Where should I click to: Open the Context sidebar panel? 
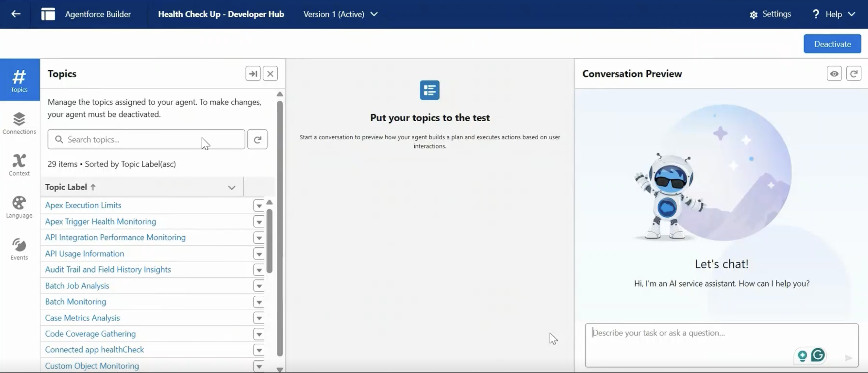(19, 165)
